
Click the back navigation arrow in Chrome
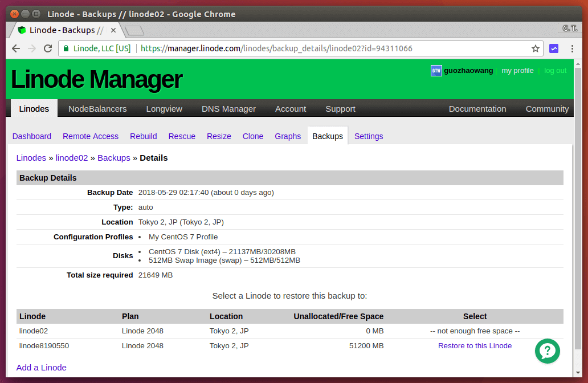tap(15, 48)
